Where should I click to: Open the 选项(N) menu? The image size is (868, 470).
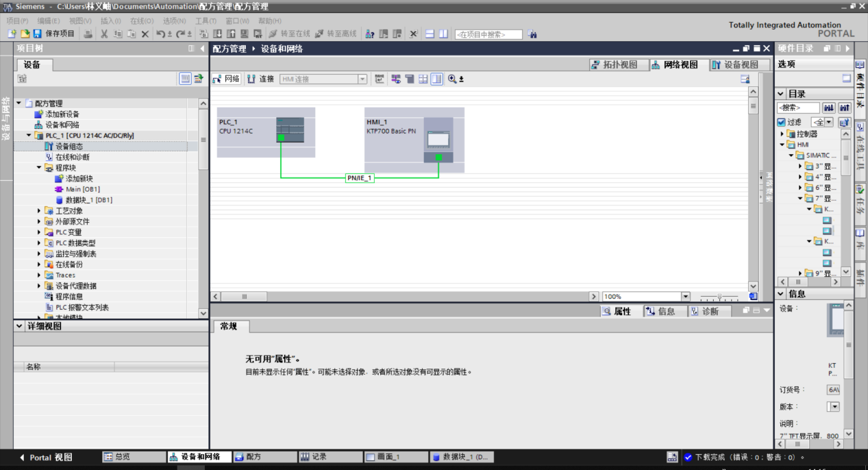click(x=175, y=21)
